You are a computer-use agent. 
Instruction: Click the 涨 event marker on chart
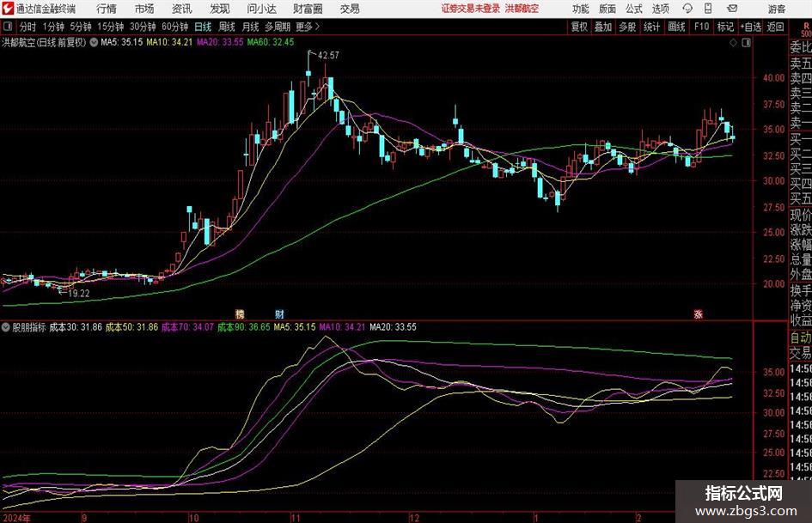pos(698,313)
